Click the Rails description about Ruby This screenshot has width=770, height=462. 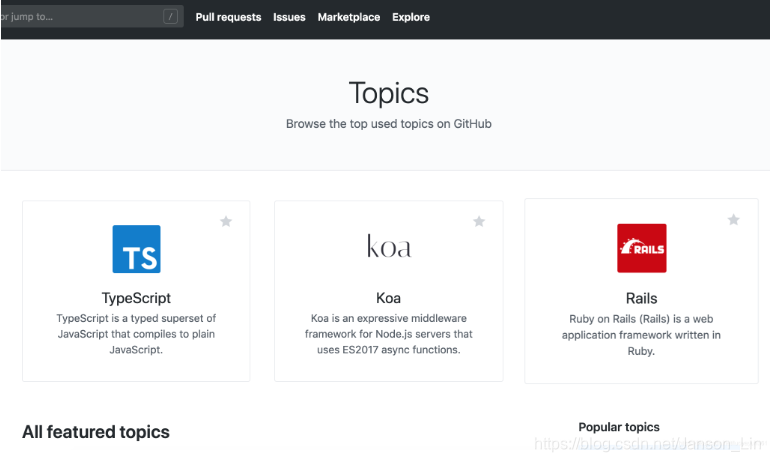[641, 335]
